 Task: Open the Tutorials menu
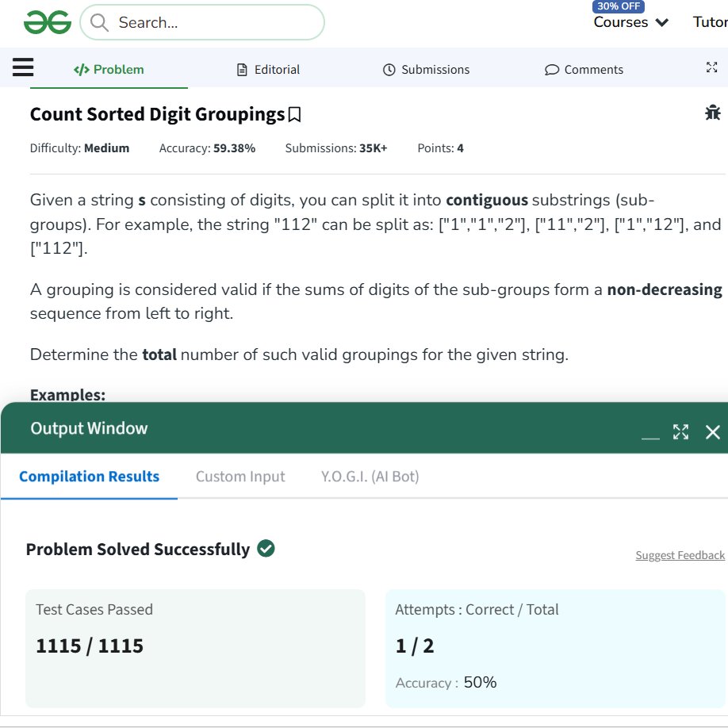[711, 22]
